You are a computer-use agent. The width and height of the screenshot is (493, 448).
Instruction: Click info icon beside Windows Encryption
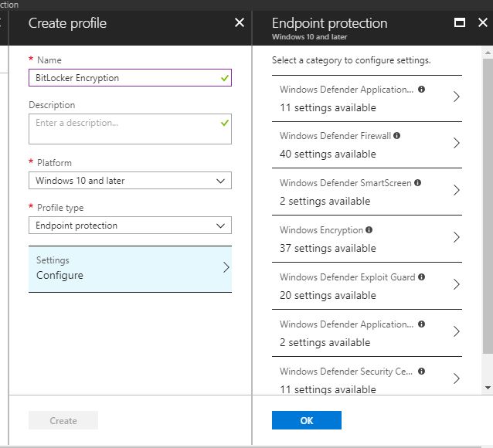point(369,230)
